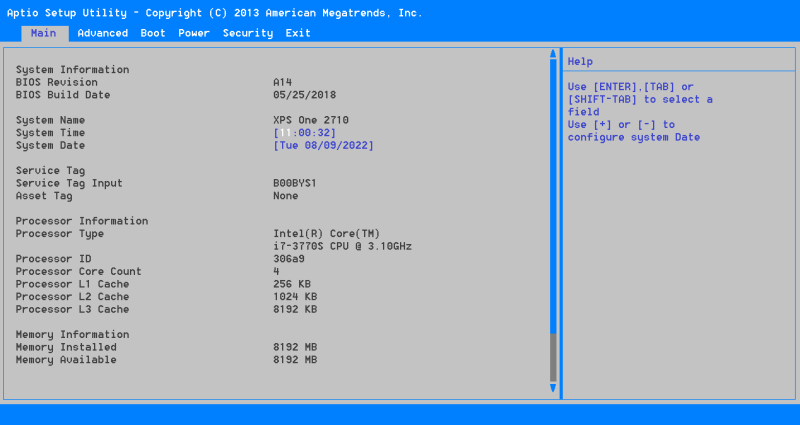Image resolution: width=800 pixels, height=425 pixels.
Task: Click the Intel(R) Core(TM) value
Action: click(327, 234)
